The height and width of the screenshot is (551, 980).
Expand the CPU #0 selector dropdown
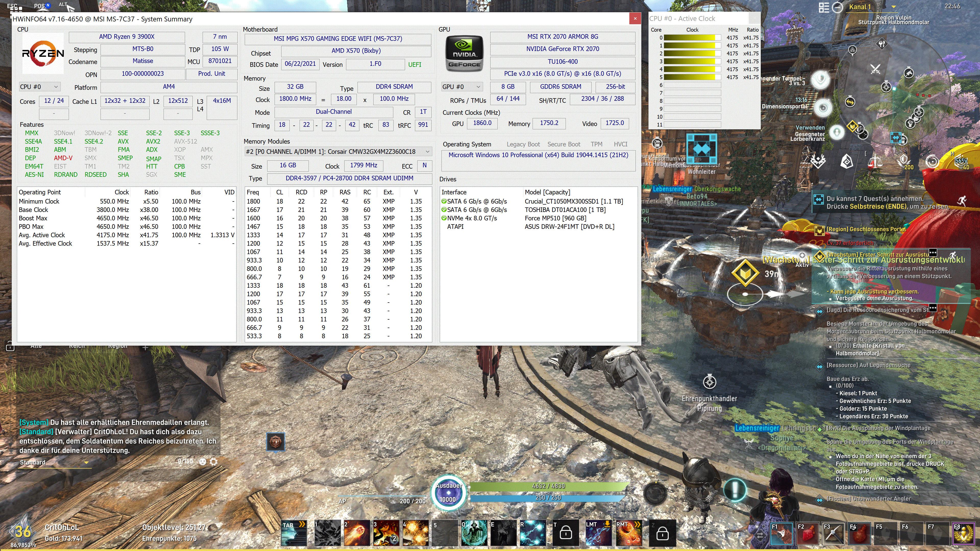coord(40,87)
